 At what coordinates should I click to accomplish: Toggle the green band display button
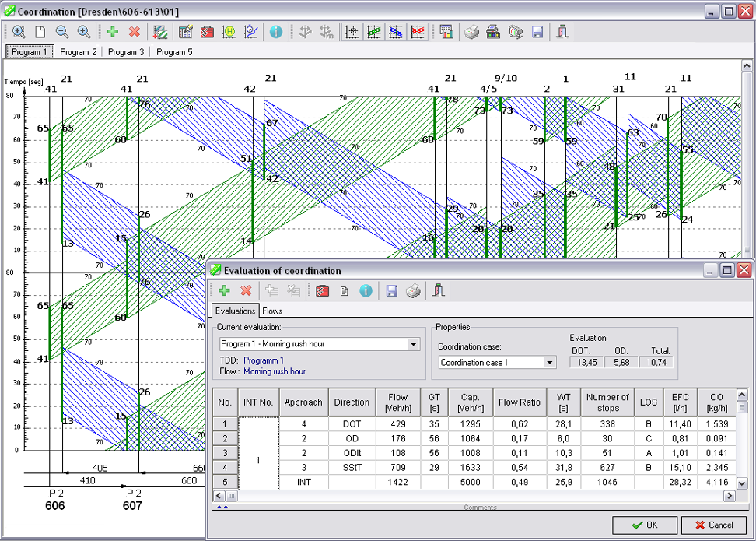click(374, 32)
